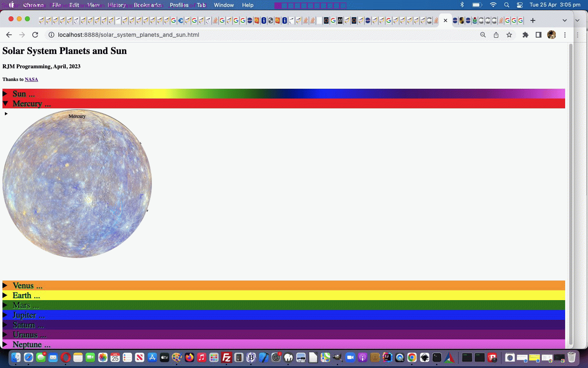This screenshot has height=368, width=588.
Task: Open the clock showing Tue 25 Apr
Action: [x=555, y=5]
